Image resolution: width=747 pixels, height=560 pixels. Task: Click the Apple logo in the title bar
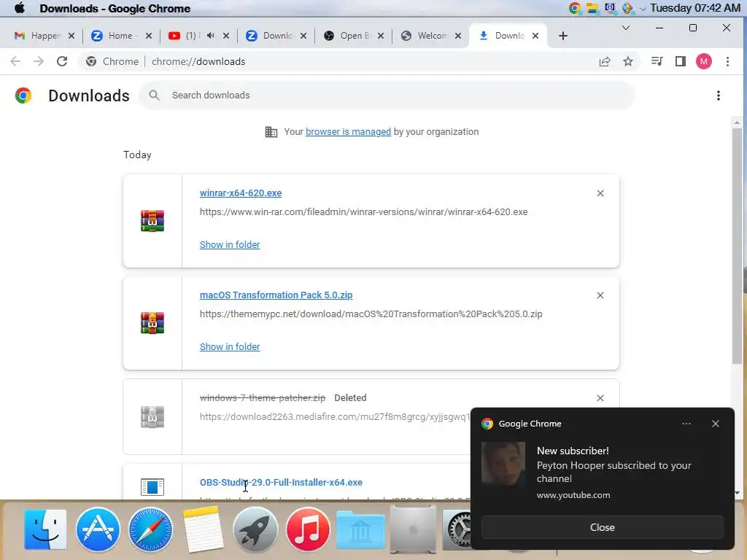20,8
